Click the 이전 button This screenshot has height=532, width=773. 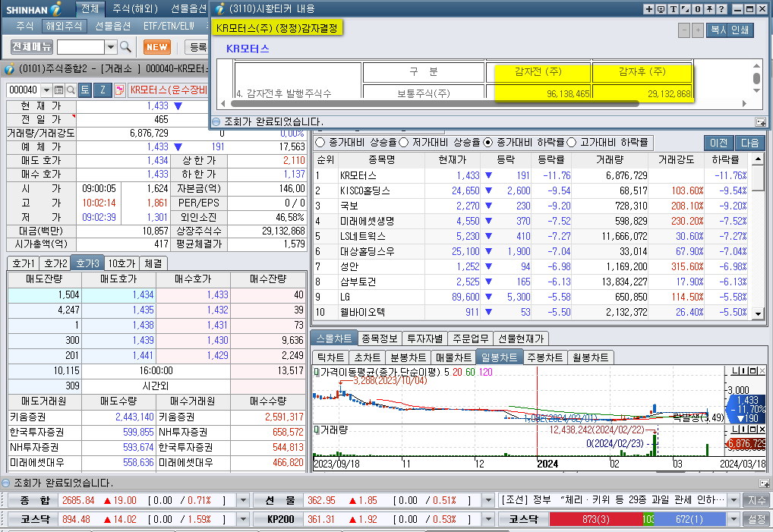(x=719, y=143)
